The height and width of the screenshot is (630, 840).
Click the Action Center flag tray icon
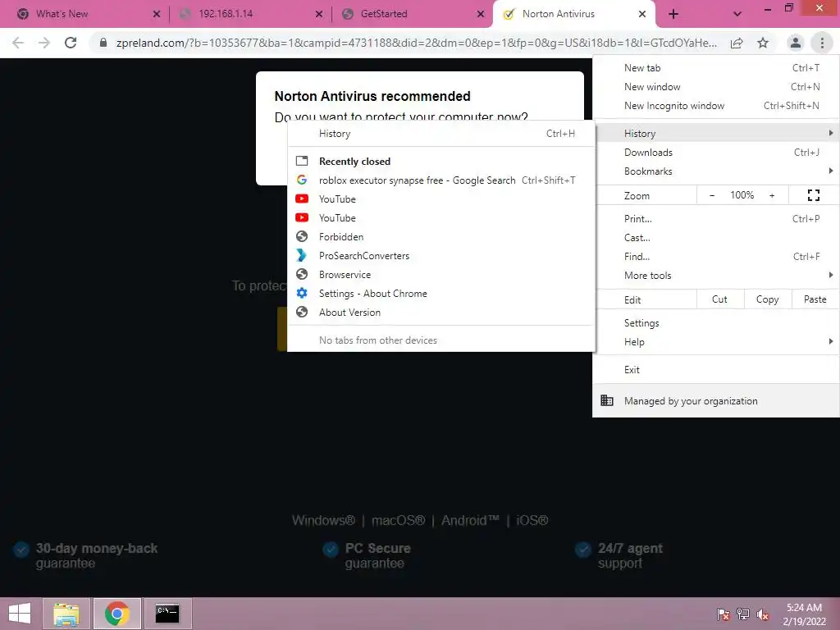click(724, 614)
